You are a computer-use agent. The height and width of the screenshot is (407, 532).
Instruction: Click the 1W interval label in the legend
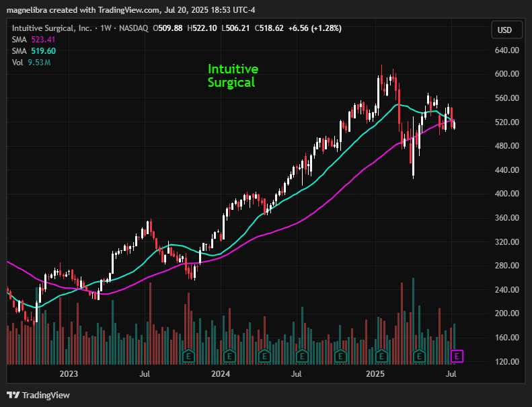106,28
